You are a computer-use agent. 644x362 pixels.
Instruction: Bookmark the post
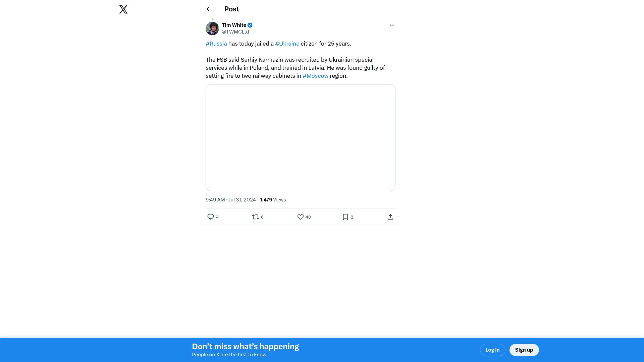click(345, 217)
